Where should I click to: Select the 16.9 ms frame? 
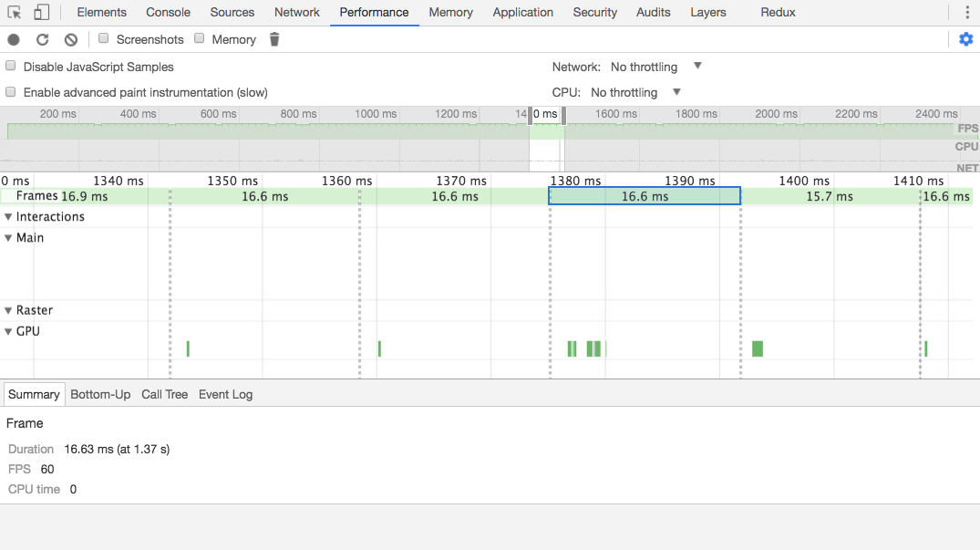pos(85,196)
